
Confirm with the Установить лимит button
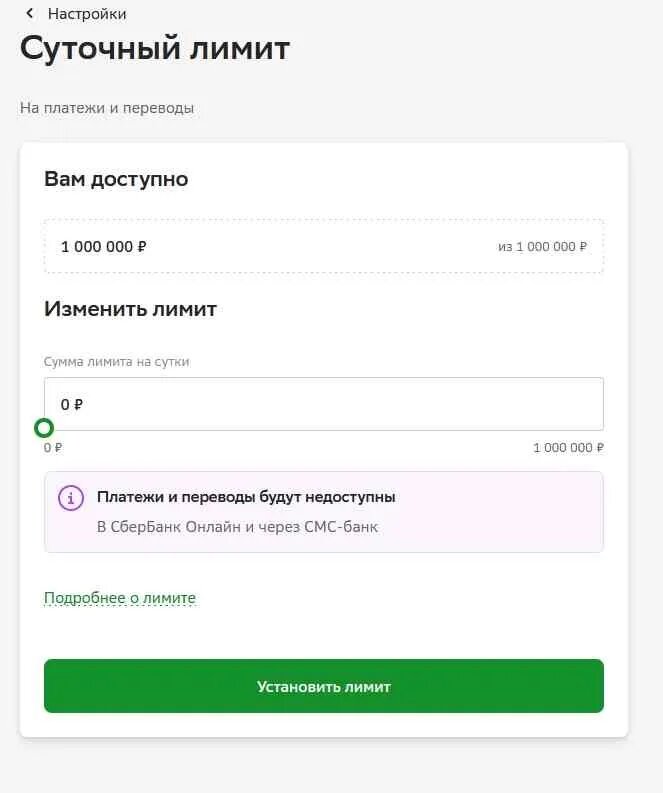click(x=324, y=686)
